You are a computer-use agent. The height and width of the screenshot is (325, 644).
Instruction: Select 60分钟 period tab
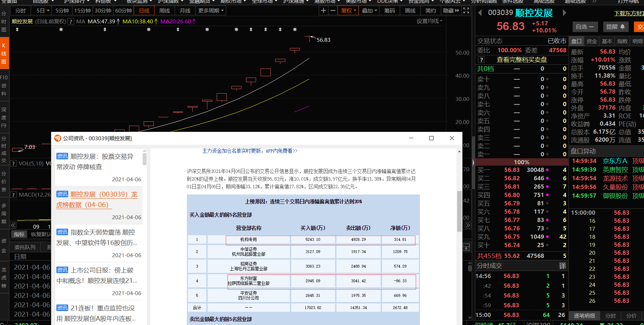(x=124, y=10)
